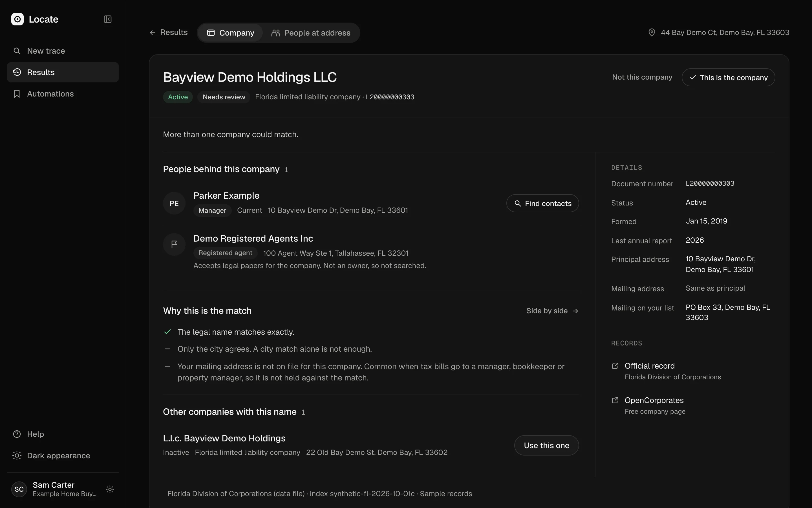
Task: Click the Jan 15, 2019 formed date
Action: point(706,221)
